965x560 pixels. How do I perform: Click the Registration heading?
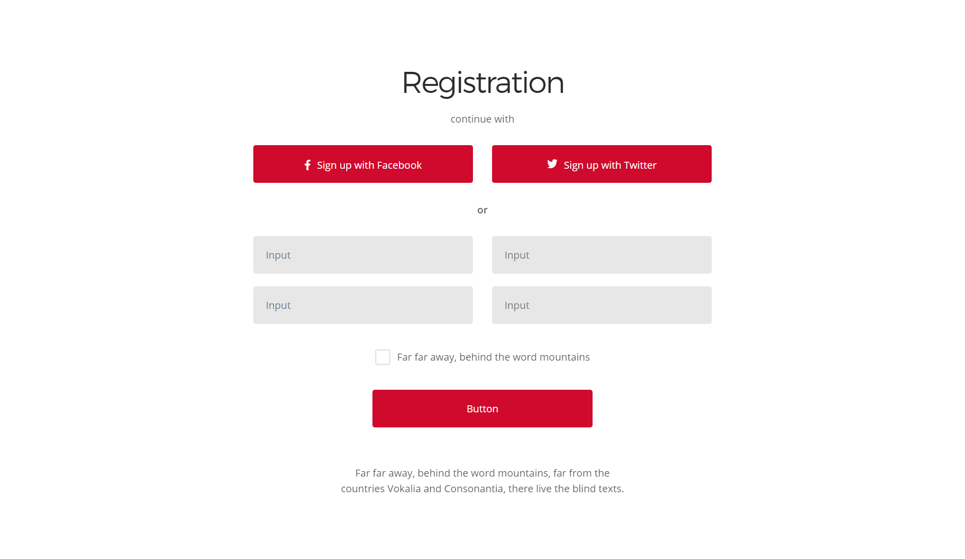[482, 83]
